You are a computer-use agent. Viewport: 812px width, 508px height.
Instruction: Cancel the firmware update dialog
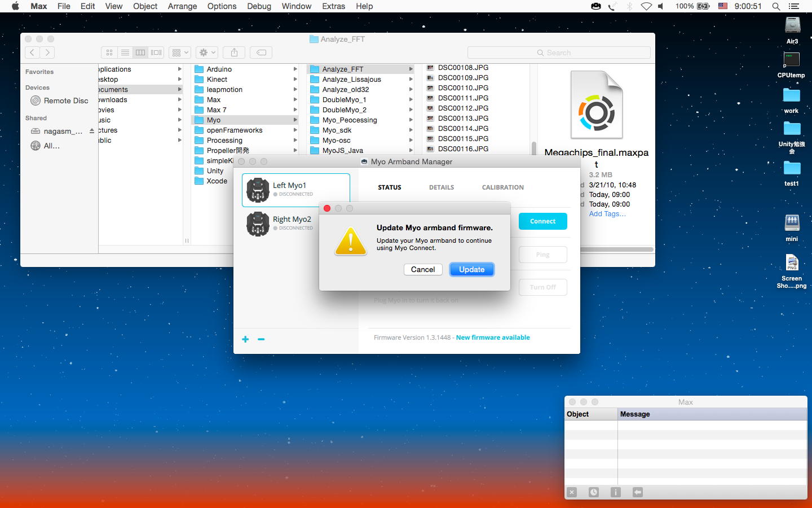423,270
